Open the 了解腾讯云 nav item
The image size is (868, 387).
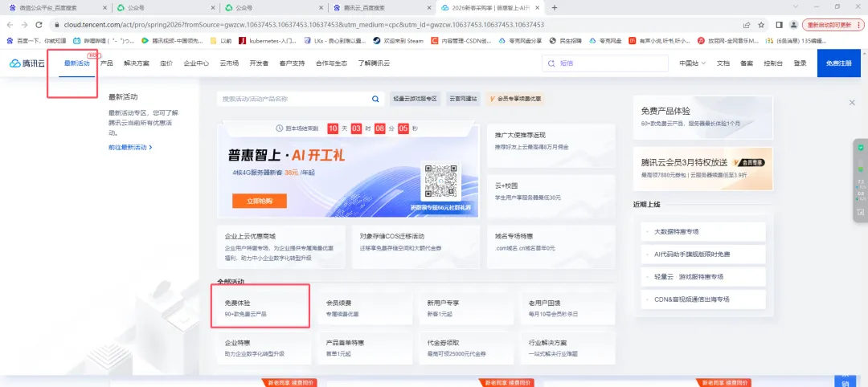tap(374, 63)
